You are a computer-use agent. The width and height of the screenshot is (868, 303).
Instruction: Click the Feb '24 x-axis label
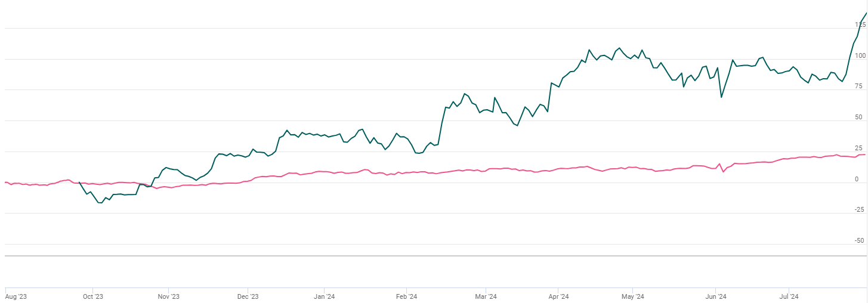(406, 296)
